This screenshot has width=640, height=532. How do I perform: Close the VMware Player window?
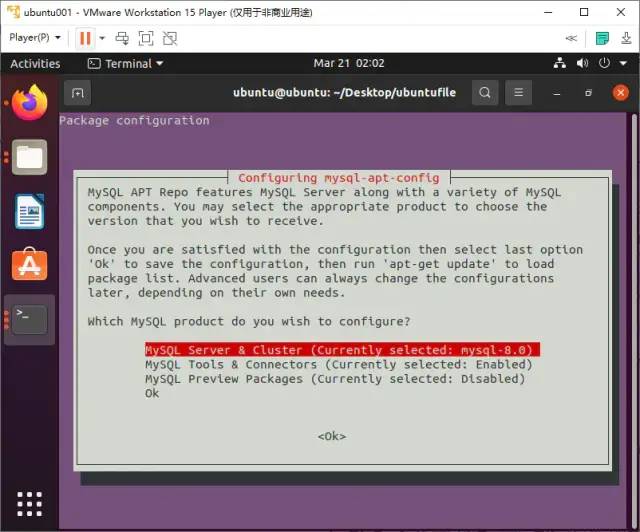620,12
